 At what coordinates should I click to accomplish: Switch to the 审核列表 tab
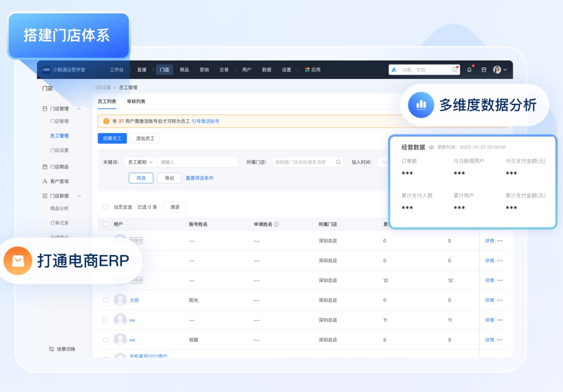click(x=136, y=102)
